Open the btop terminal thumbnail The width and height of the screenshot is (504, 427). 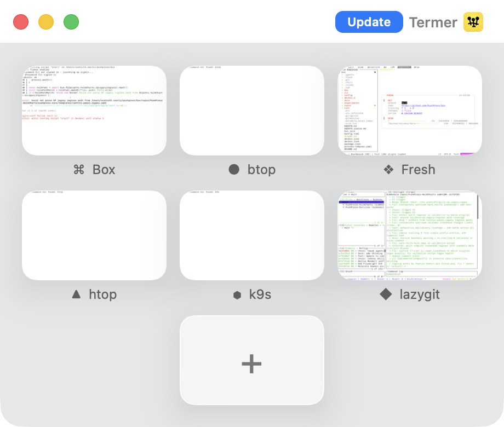pos(251,111)
